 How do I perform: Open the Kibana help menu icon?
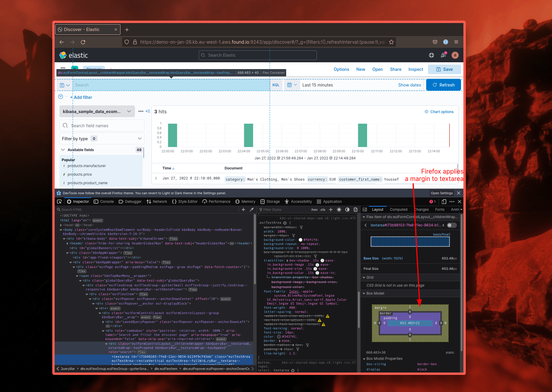point(431,55)
